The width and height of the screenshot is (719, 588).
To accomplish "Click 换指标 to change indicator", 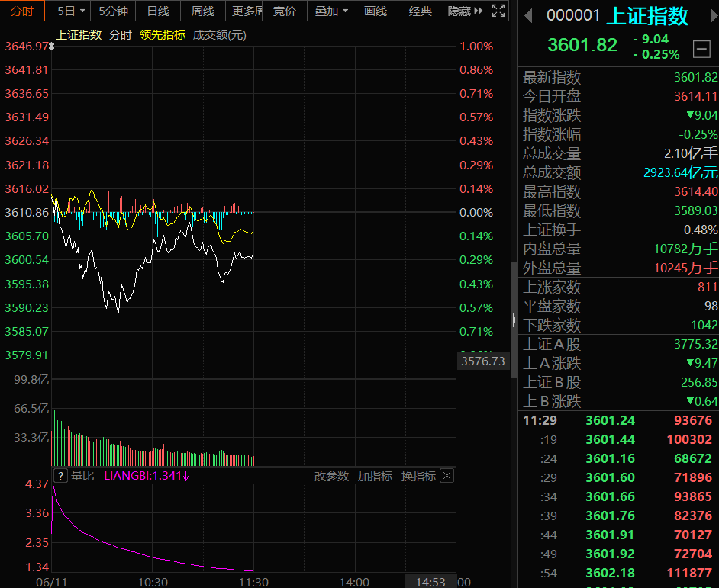I will pyautogui.click(x=418, y=476).
